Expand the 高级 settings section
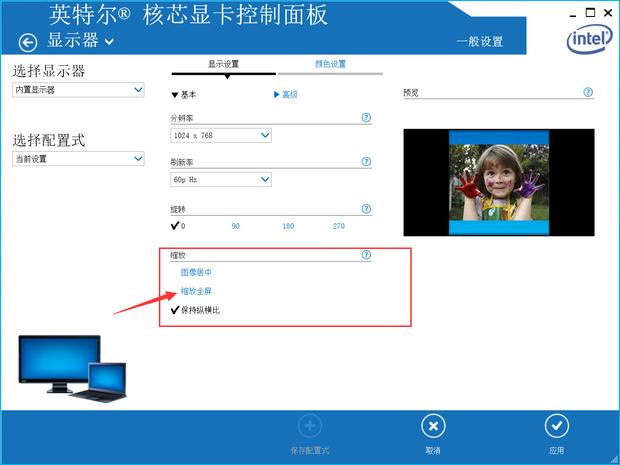The width and height of the screenshot is (620, 465). pyautogui.click(x=285, y=95)
